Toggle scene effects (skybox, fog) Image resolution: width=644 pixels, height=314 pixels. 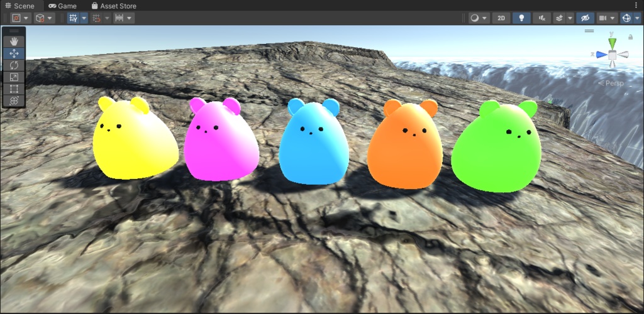[x=559, y=18]
